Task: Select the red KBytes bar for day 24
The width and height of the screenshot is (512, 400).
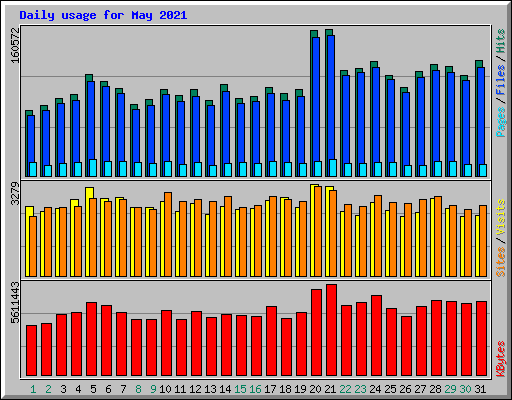Action: click(376, 335)
